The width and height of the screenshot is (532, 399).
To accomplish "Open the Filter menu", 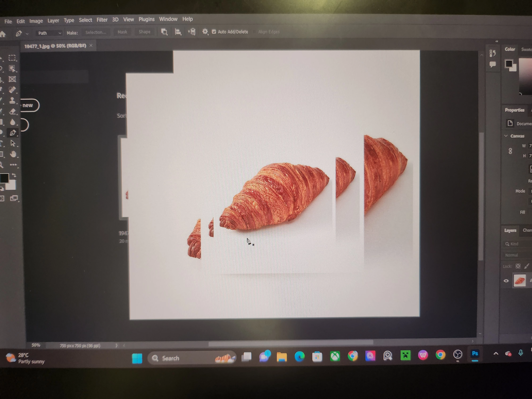I will pyautogui.click(x=102, y=20).
